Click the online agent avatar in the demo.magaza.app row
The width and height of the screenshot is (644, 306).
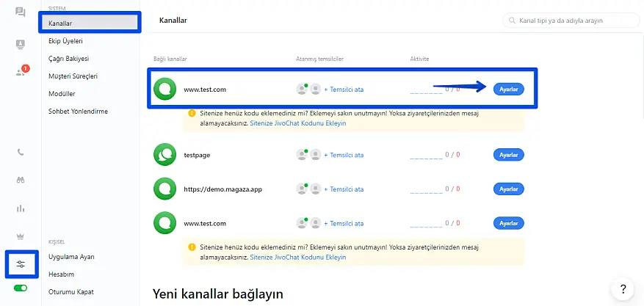pyautogui.click(x=302, y=189)
